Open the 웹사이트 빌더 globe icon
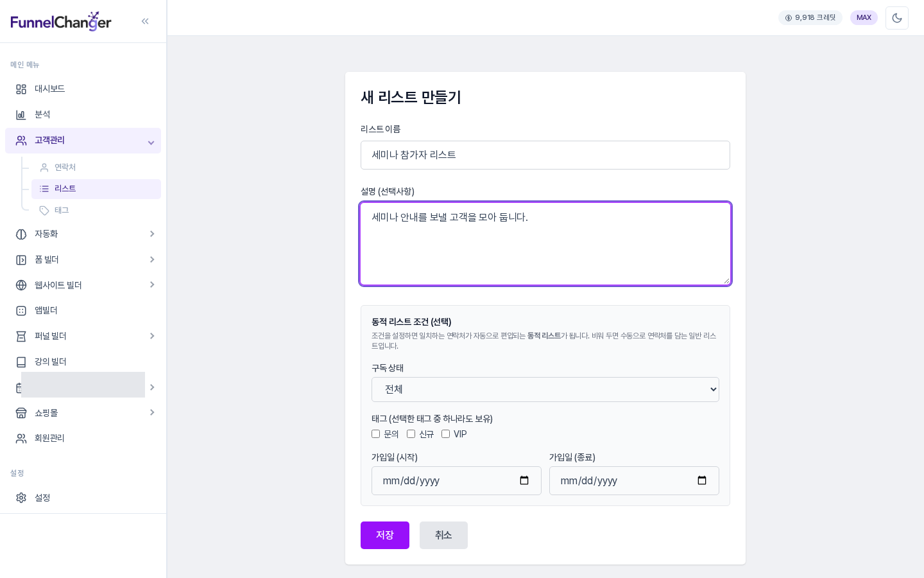 21,285
